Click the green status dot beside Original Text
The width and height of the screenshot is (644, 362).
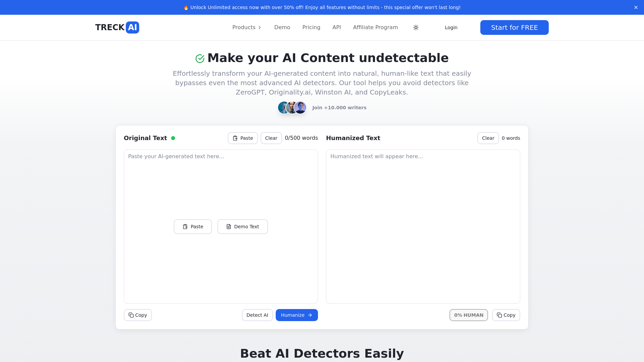(173, 138)
